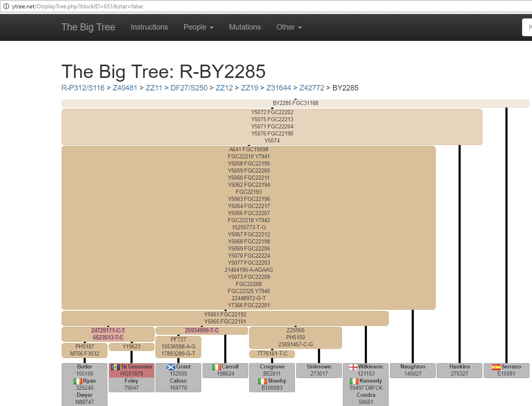The height and width of the screenshot is (406, 532).
Task: Click the Irish flag next to Sheehy
Action: click(x=262, y=381)
